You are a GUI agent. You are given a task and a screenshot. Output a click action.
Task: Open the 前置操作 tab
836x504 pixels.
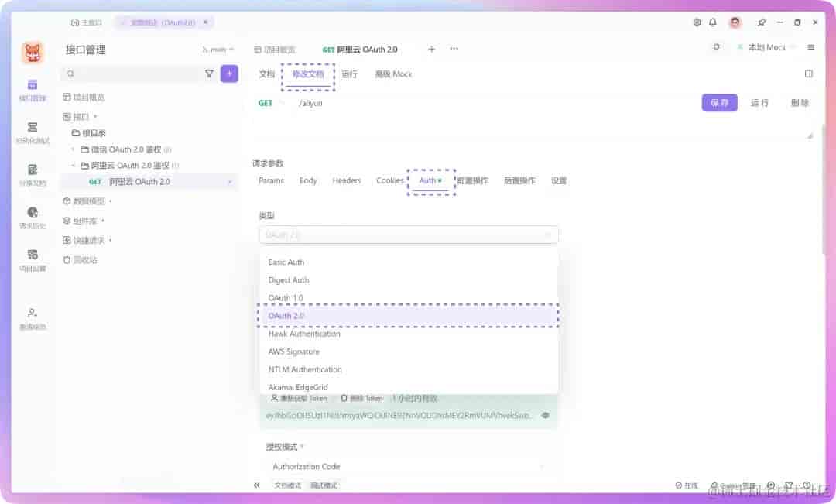(472, 180)
